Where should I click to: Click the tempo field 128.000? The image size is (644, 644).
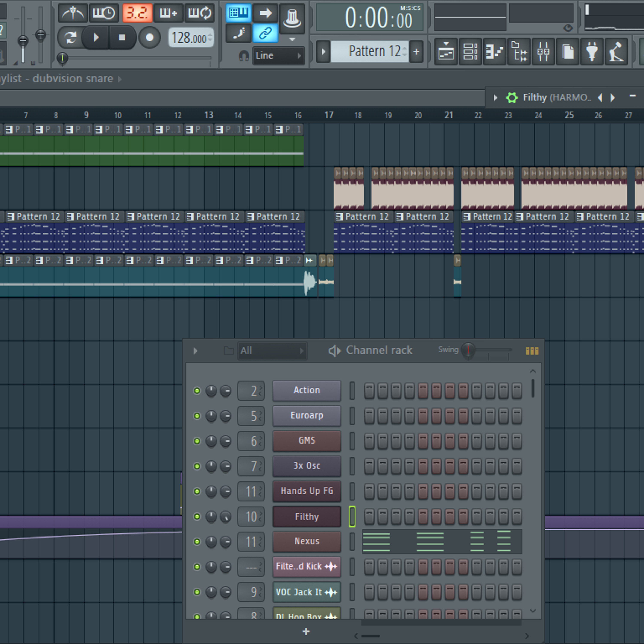pyautogui.click(x=191, y=38)
